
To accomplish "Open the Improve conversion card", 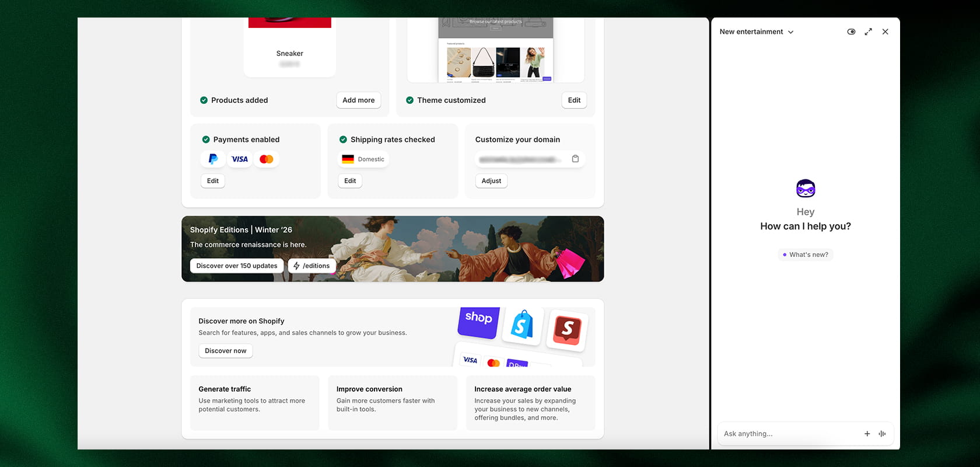I will tap(393, 403).
